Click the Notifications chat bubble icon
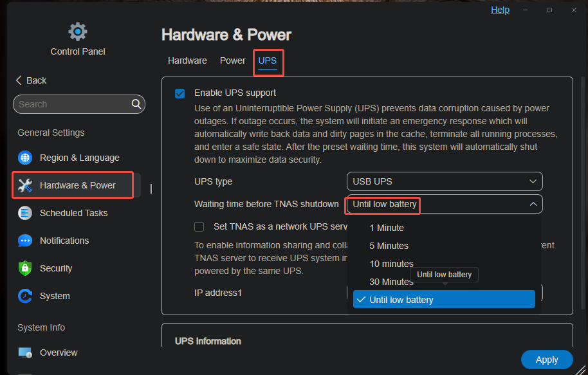588x375 pixels. click(25, 241)
